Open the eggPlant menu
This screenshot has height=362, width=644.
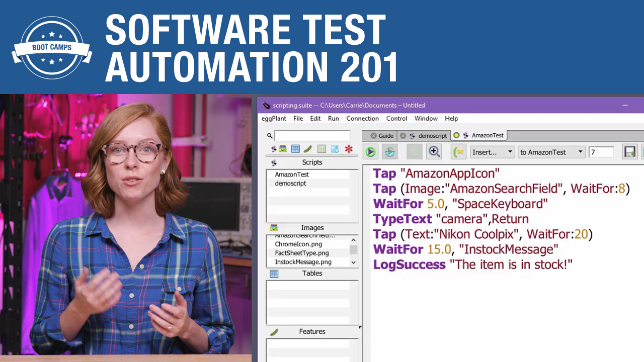pos(274,119)
